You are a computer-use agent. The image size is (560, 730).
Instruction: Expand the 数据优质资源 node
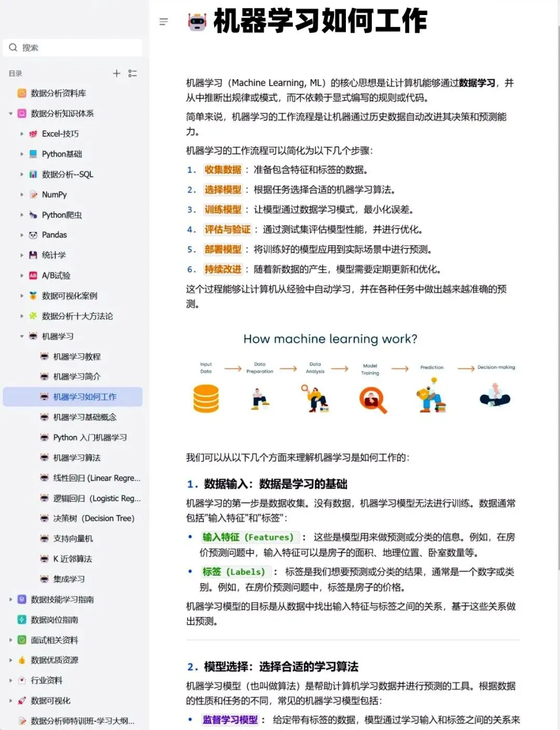pos(10,660)
